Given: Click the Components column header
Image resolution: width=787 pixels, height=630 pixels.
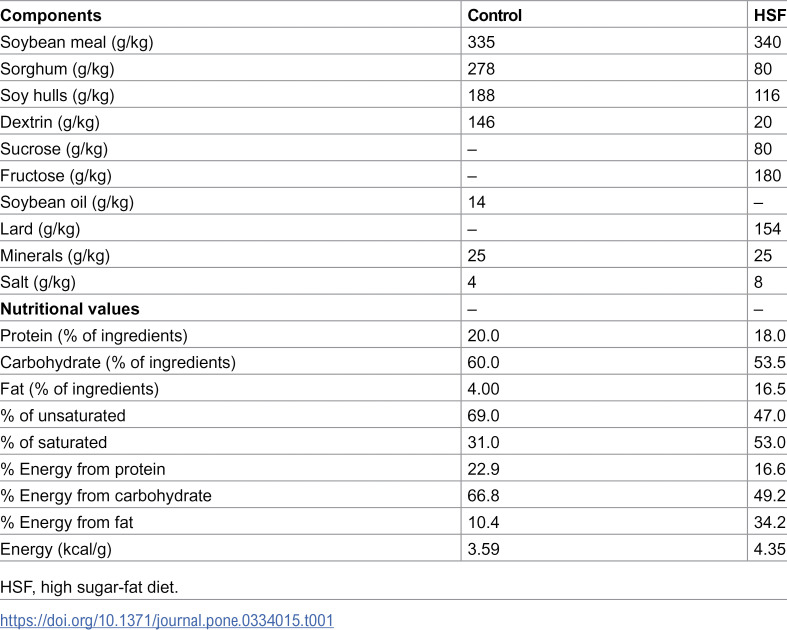Looking at the screenshot, I should [51, 16].
